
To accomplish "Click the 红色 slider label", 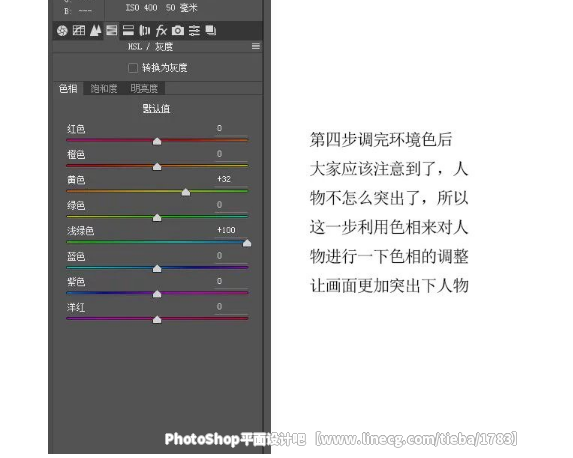I will (76, 129).
